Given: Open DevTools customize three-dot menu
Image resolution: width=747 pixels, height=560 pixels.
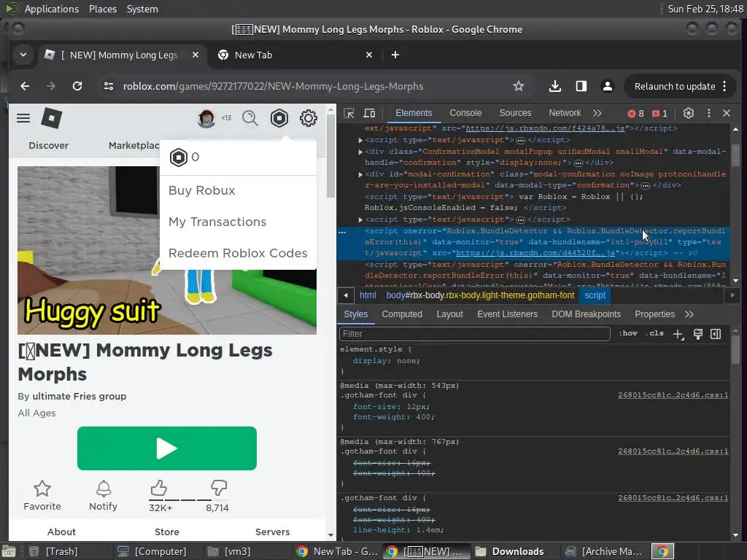Looking at the screenshot, I should click(709, 113).
